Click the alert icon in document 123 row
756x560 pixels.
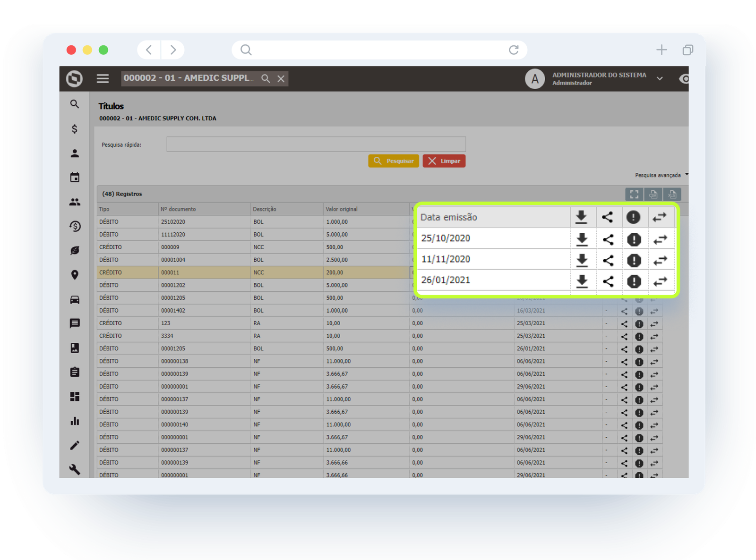click(x=639, y=324)
